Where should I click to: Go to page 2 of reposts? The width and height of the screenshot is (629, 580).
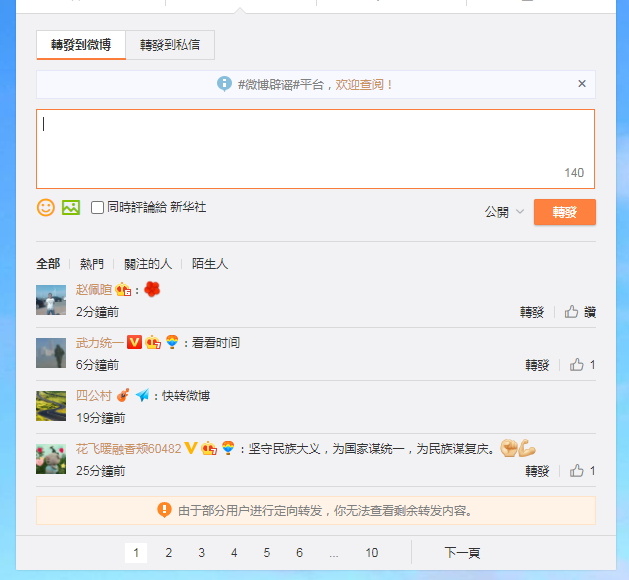(x=168, y=552)
